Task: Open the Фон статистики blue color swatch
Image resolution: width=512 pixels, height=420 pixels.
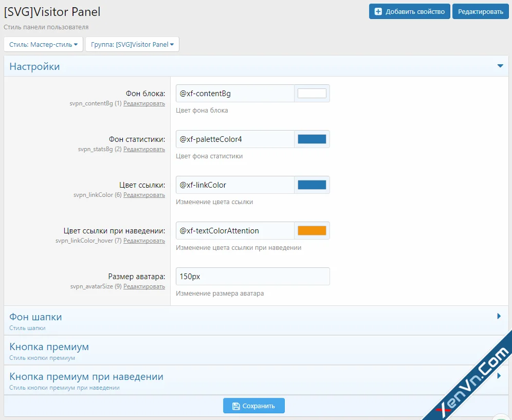Action: point(312,139)
